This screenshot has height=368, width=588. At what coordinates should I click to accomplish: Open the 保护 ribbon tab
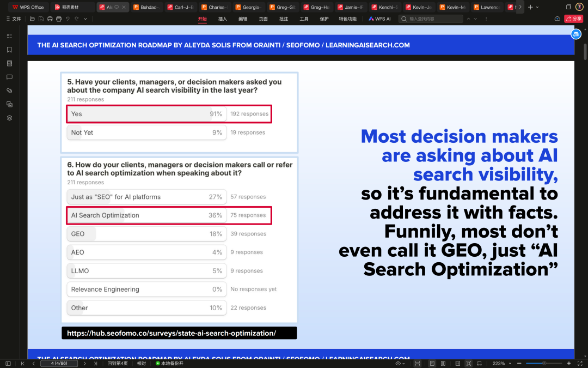(324, 19)
